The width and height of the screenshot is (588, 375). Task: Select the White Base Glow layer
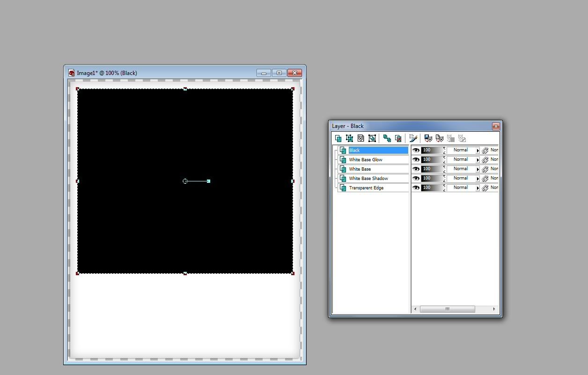pyautogui.click(x=366, y=159)
